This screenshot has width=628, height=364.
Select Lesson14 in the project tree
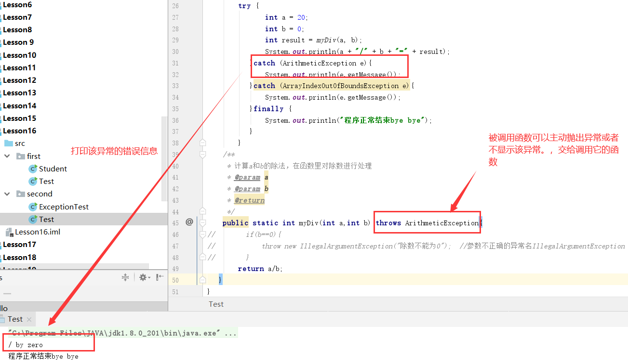pyautogui.click(x=20, y=106)
